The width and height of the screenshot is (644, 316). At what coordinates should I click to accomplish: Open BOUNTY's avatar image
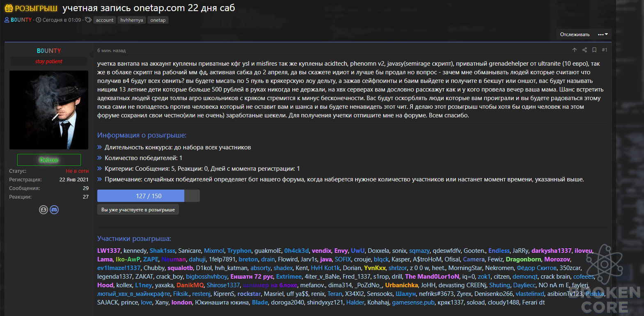[x=49, y=110]
